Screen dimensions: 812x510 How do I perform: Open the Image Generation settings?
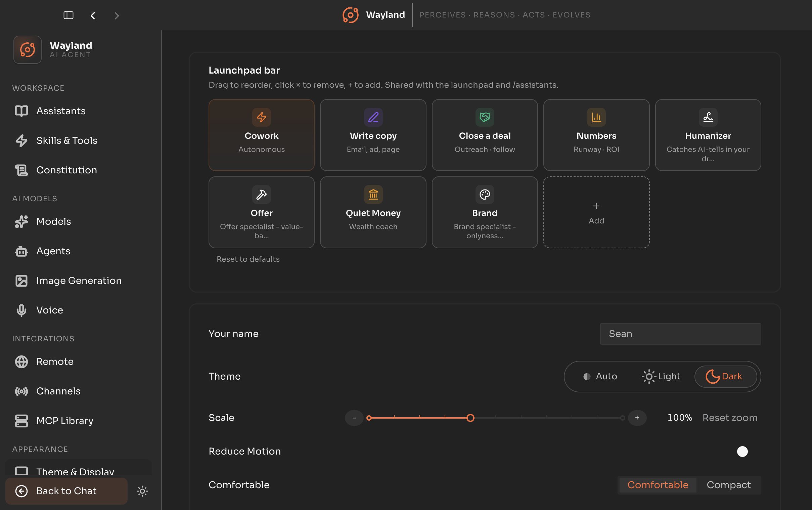click(78, 281)
